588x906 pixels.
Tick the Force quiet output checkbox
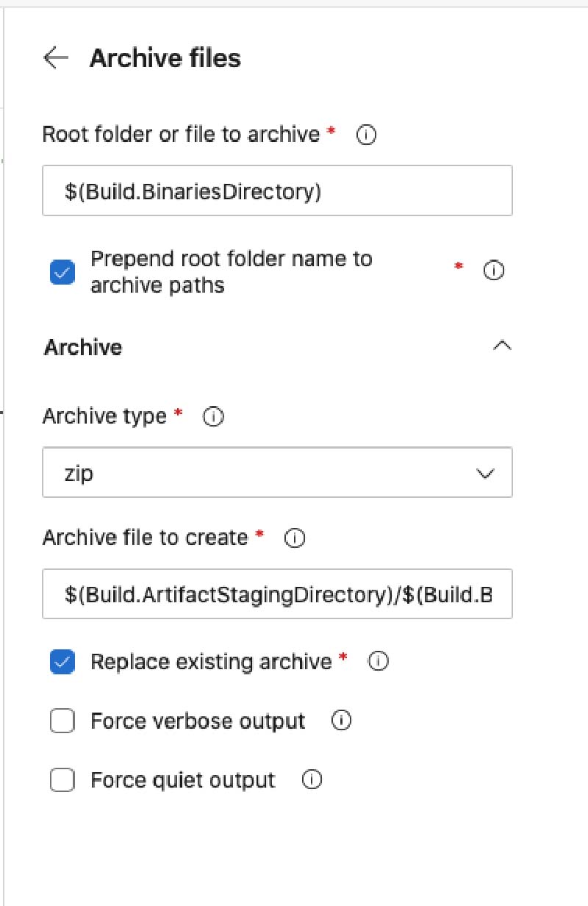point(62,780)
